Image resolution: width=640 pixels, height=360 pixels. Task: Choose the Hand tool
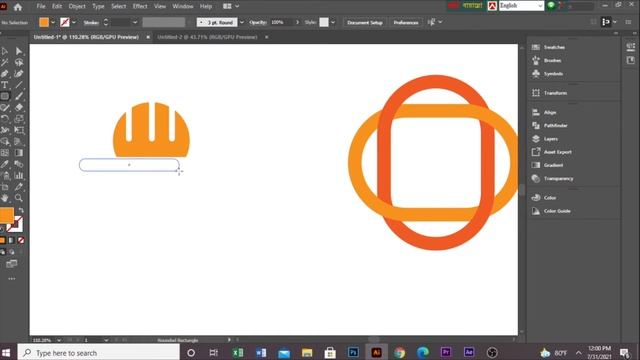point(5,198)
